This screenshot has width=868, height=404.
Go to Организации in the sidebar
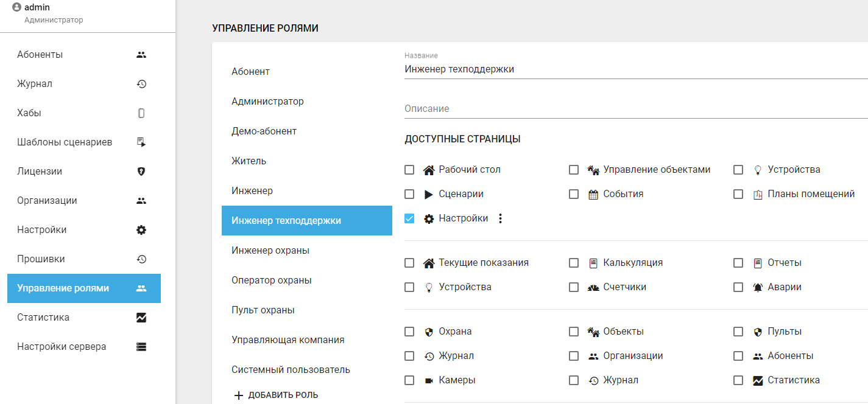[47, 201]
